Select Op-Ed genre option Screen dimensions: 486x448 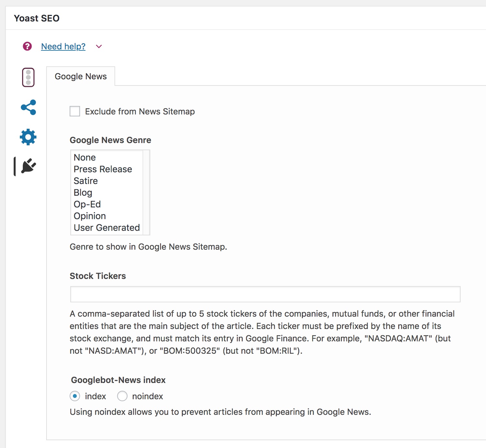tap(107, 204)
